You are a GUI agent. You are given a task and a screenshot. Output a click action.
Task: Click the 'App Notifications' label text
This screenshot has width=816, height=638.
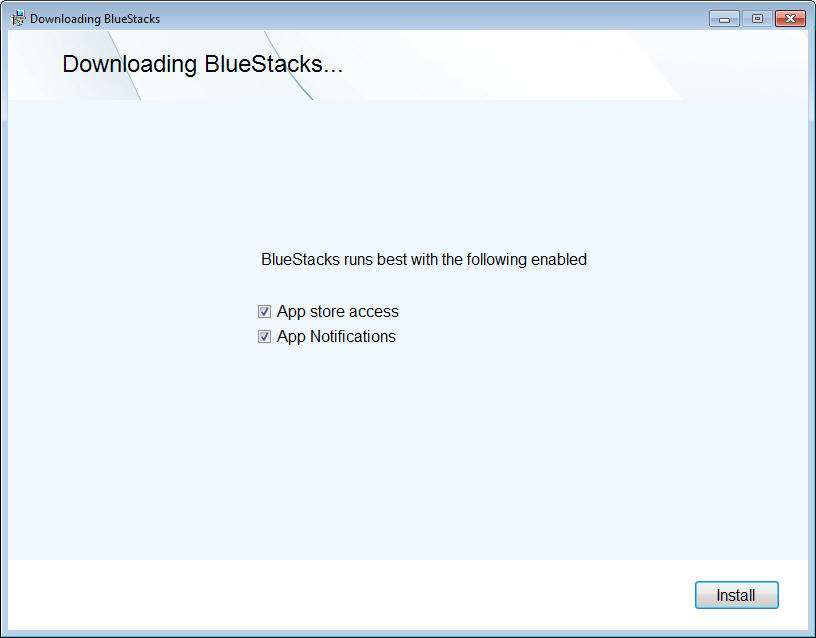tap(336, 337)
